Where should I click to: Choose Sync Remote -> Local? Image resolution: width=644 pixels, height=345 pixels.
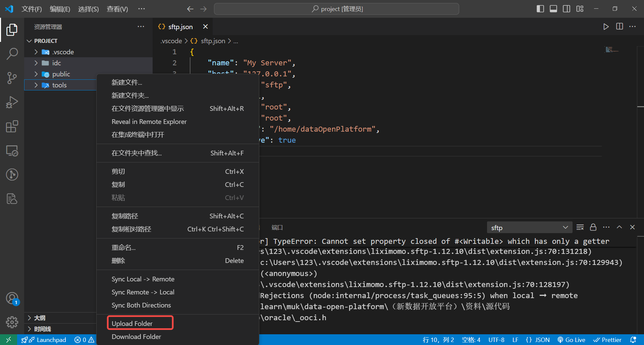(x=178, y=292)
